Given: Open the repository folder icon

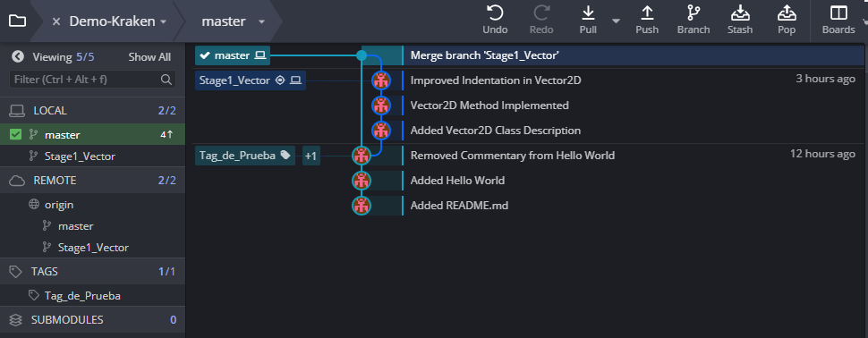Looking at the screenshot, I should click(17, 21).
